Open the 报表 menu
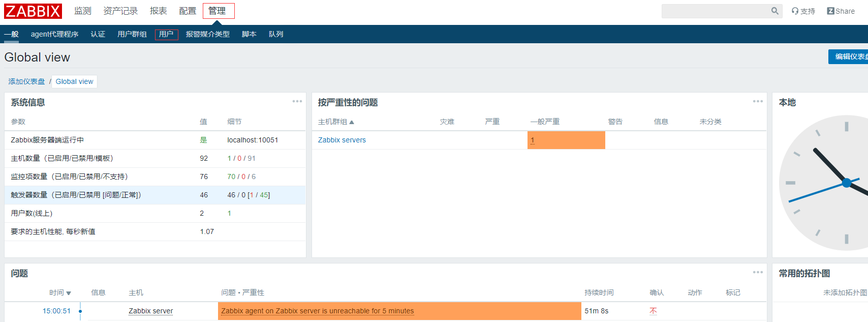Screen dimensions: 868x322 pyautogui.click(x=159, y=11)
